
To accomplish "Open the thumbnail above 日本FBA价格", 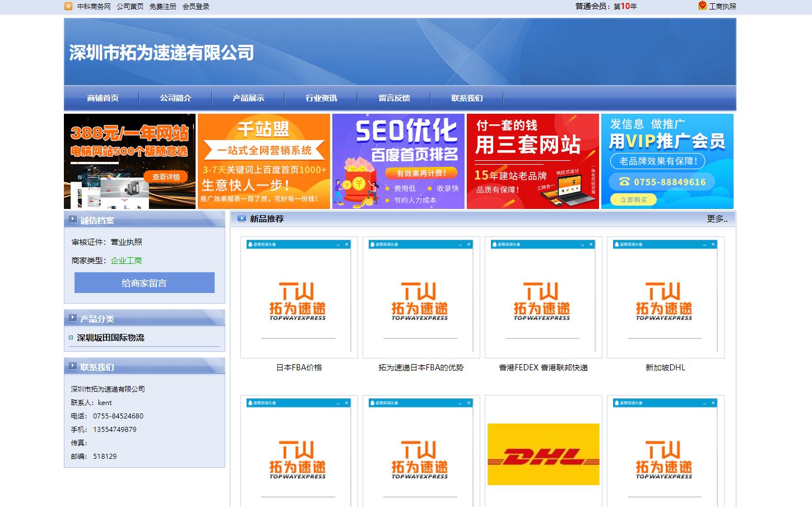I will 299,297.
